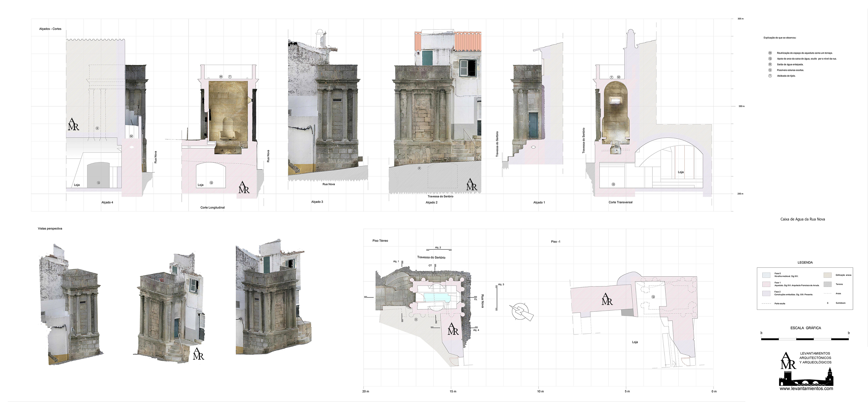Screen dimensions: 868x402
Task: Click the Fase 0 blue legend swatch
Action: tap(766, 275)
